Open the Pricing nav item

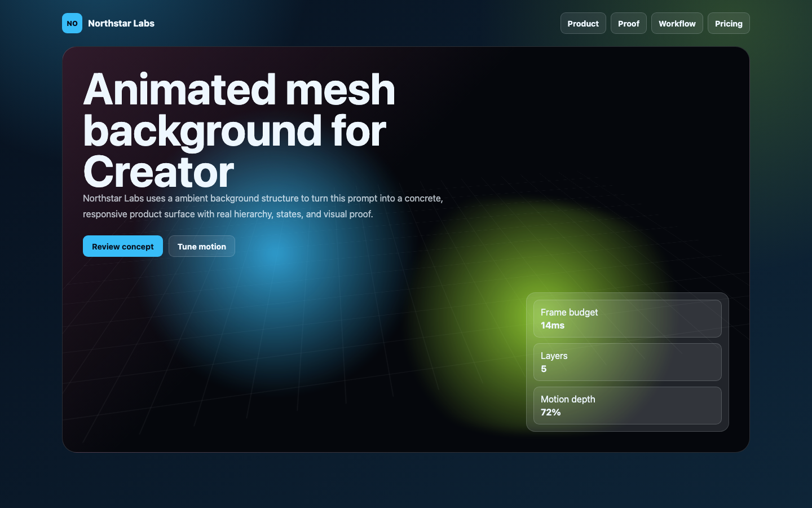(729, 23)
